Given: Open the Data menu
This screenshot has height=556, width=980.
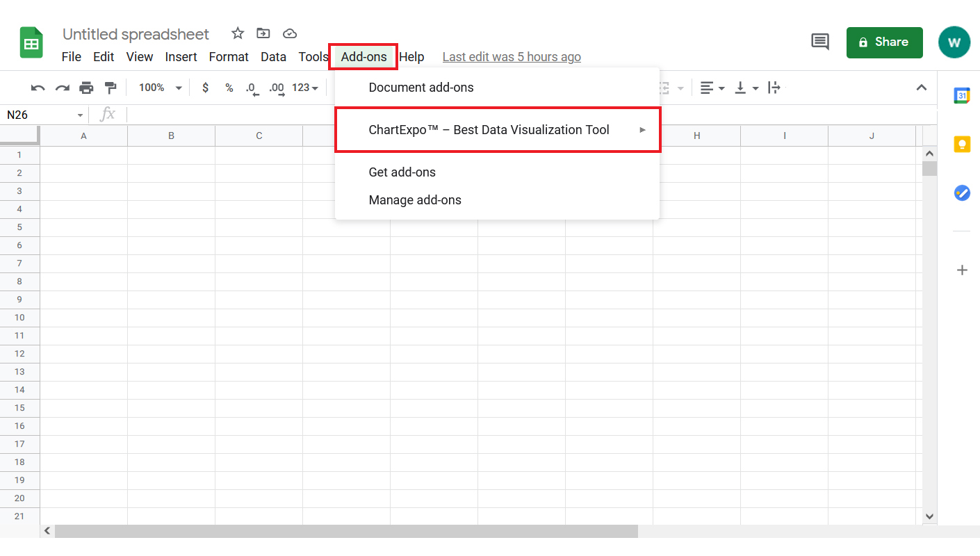Looking at the screenshot, I should pyautogui.click(x=274, y=57).
